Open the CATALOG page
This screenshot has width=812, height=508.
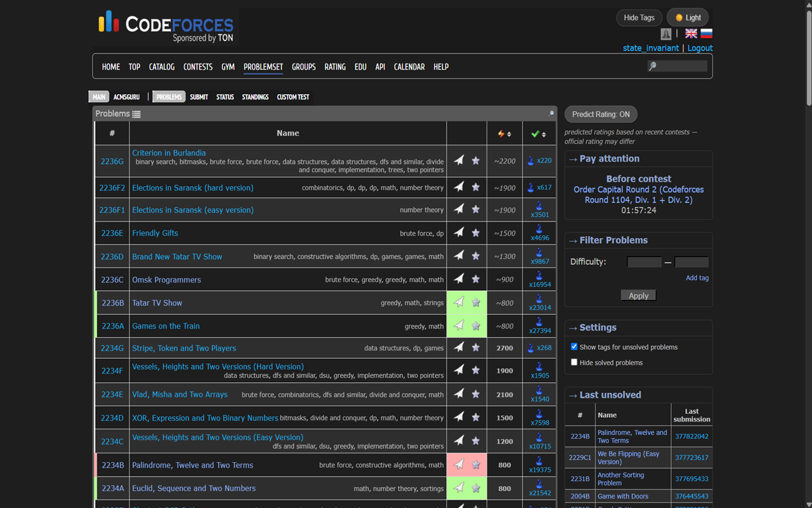pos(162,67)
